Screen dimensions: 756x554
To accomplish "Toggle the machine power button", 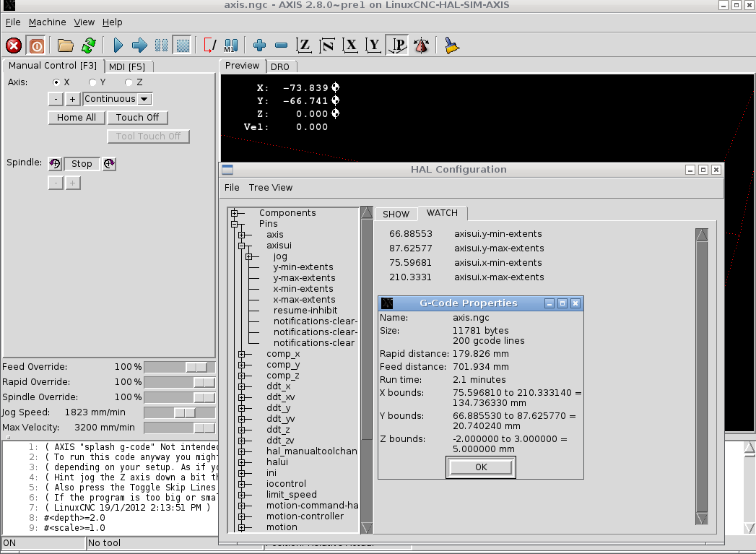I will point(37,46).
